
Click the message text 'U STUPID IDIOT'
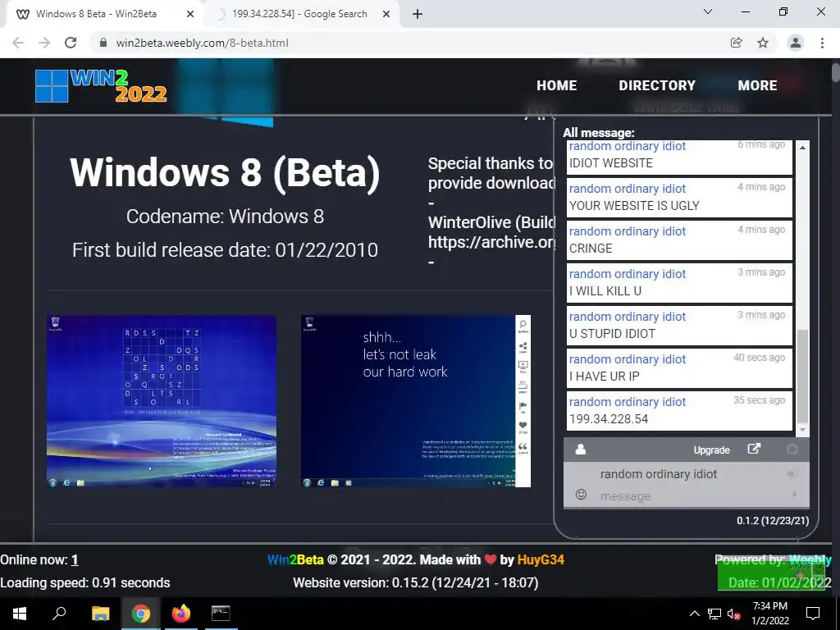click(612, 334)
